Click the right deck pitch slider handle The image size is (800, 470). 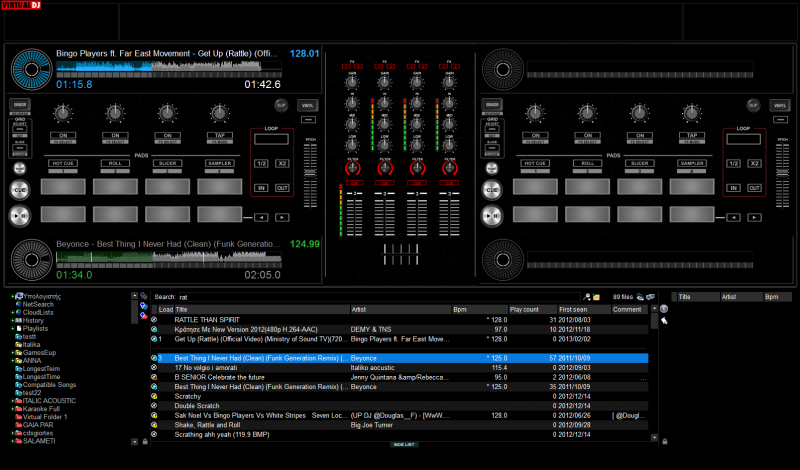click(783, 174)
